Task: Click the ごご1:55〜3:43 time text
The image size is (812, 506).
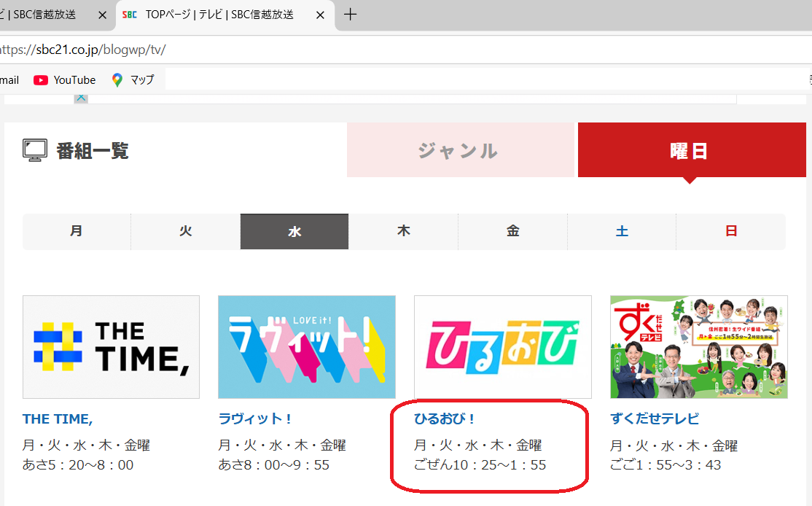Action: point(665,465)
